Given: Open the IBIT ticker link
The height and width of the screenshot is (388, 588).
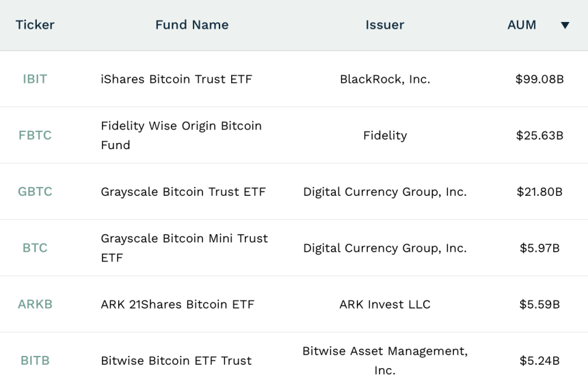Looking at the screenshot, I should 35,79.
